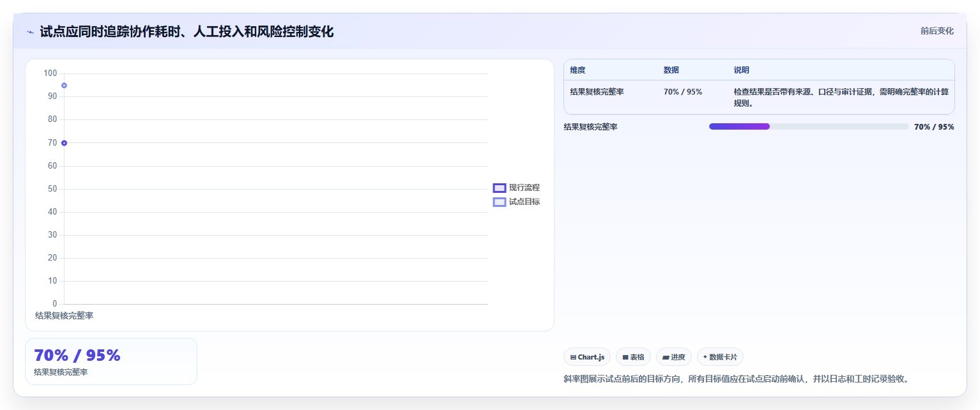Click the 95 data point on chart

64,86
